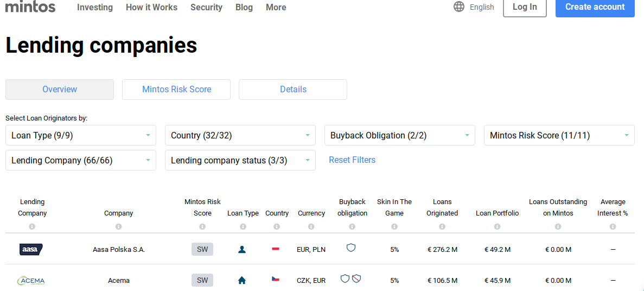Go to Security in navigation
Image resolution: width=644 pixels, height=291 pixels.
(x=206, y=7)
